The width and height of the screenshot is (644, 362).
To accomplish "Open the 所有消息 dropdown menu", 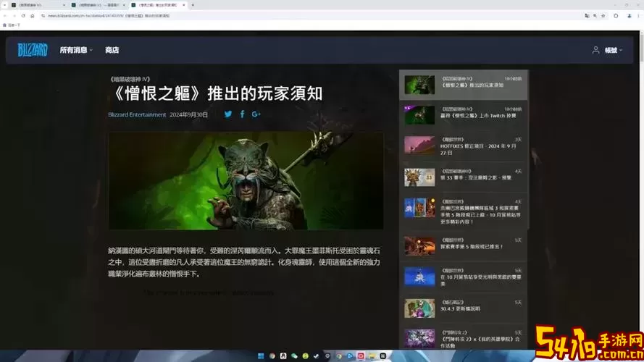I will 76,50.
